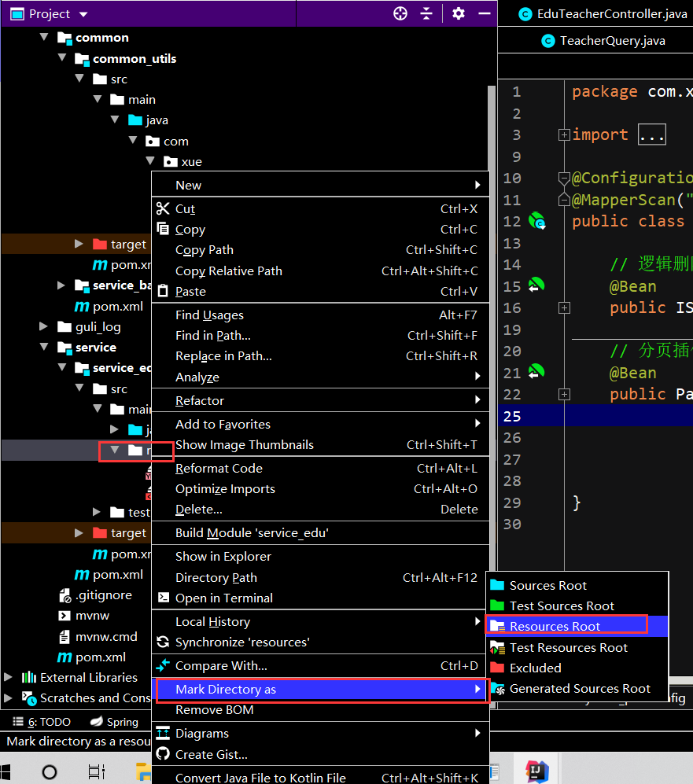
Task: Mark directory as Excluded
Action: pos(577,668)
